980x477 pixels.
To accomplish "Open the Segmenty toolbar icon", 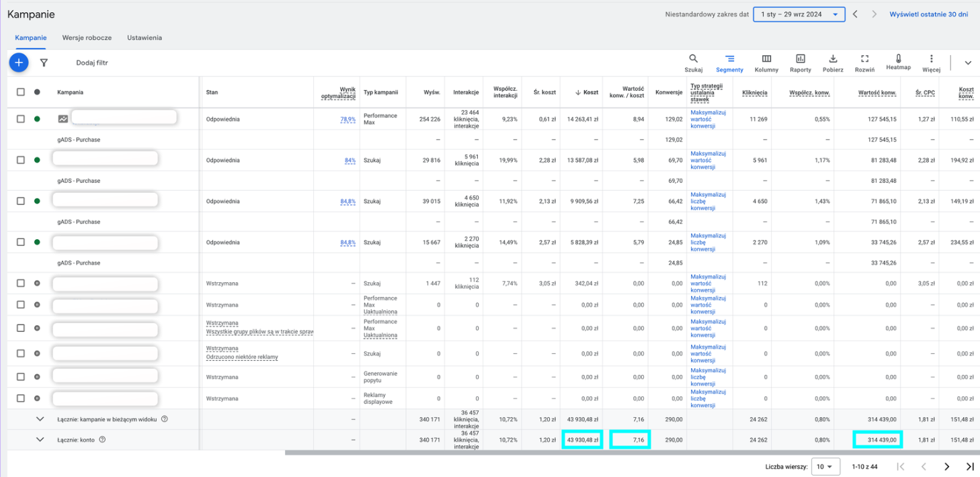I will click(729, 59).
